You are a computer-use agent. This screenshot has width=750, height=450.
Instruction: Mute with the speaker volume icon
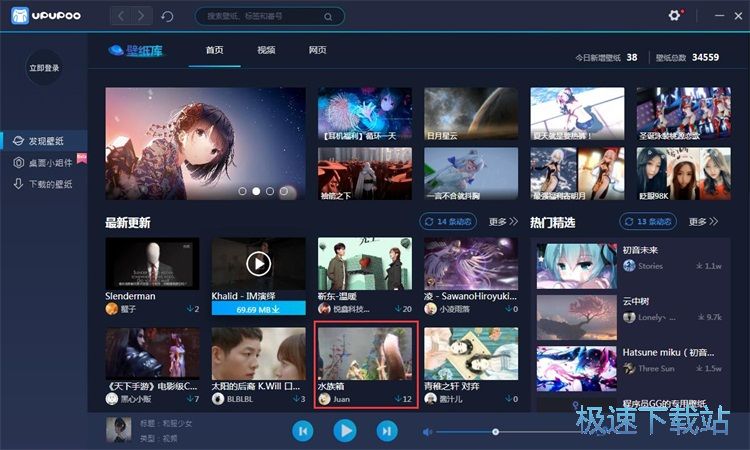(427, 432)
